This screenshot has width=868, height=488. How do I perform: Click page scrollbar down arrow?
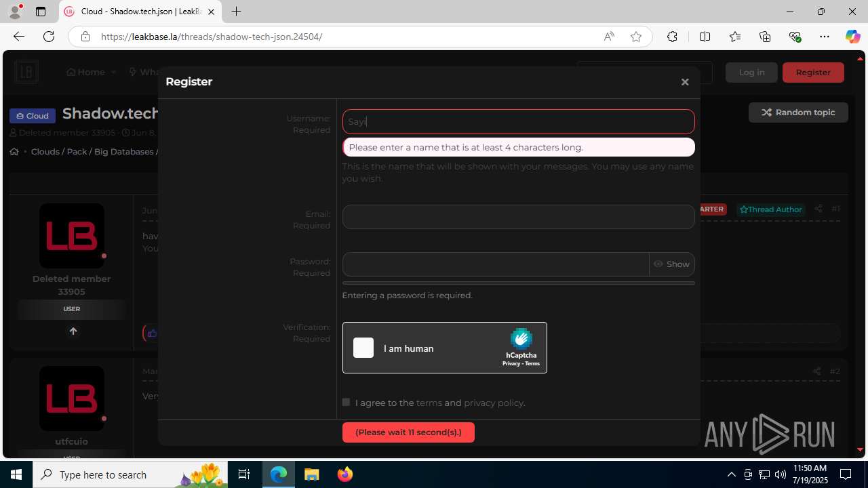tap(860, 449)
